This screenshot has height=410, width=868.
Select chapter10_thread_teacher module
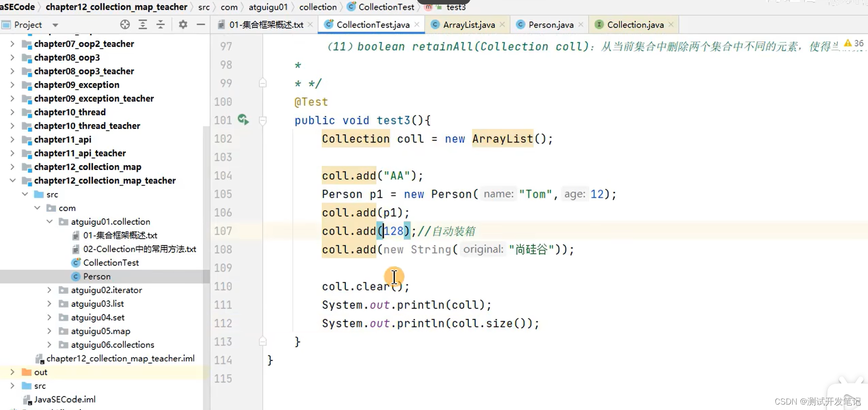pyautogui.click(x=87, y=126)
